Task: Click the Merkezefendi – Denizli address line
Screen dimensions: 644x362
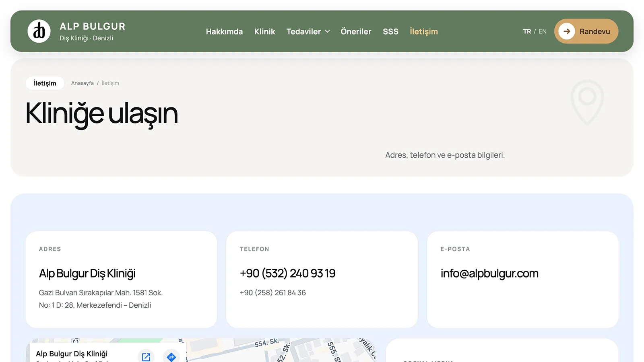Action: [95, 305]
